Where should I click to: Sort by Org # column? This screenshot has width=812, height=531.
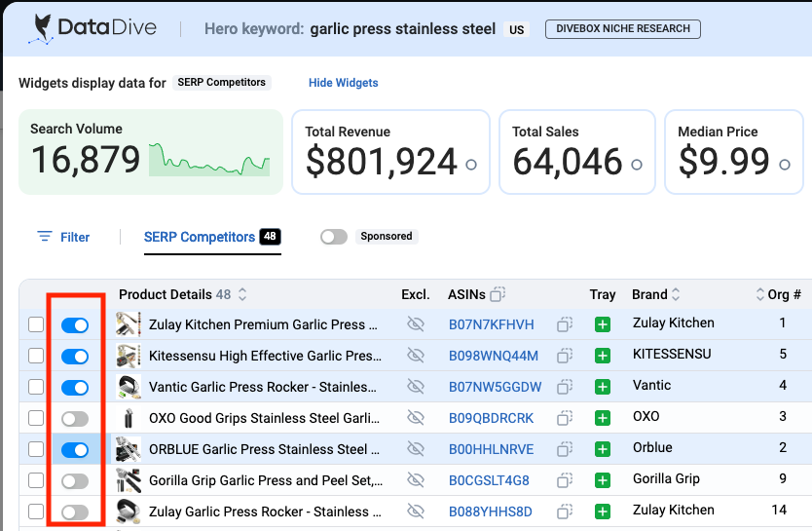click(x=759, y=294)
